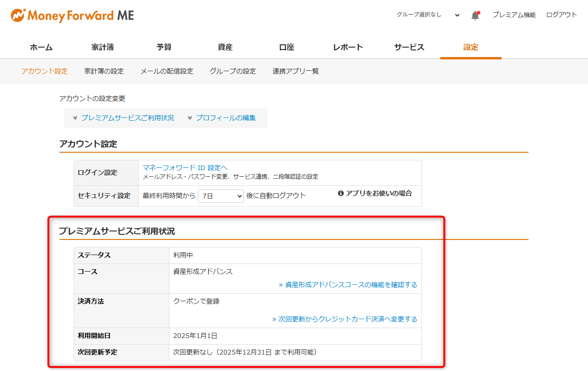The image size is (588, 371).
Task: Open アカウント設定 submenu item
Action: point(44,71)
